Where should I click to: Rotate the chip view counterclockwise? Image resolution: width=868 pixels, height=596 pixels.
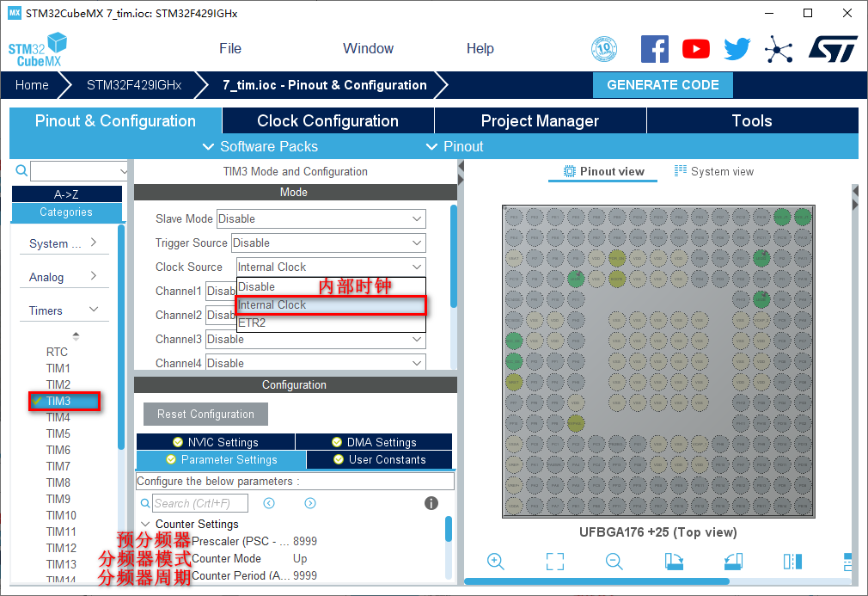click(732, 562)
